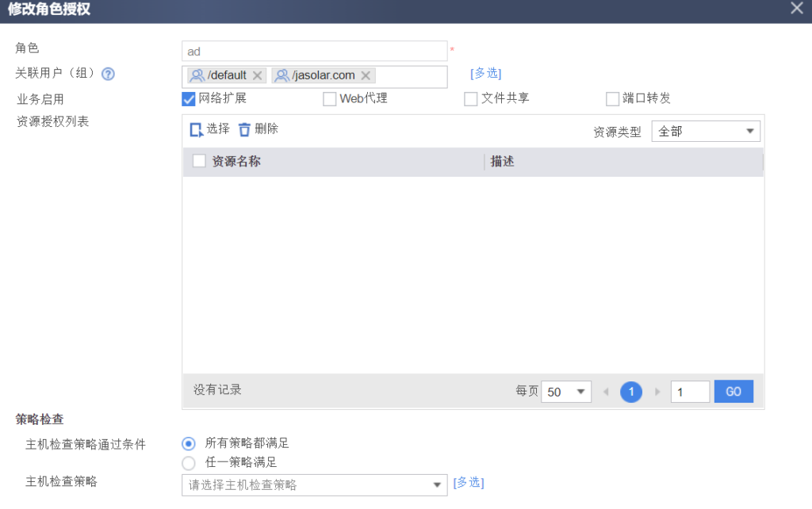
Task: Close the 修改角色授权 dialog
Action: pos(796,9)
